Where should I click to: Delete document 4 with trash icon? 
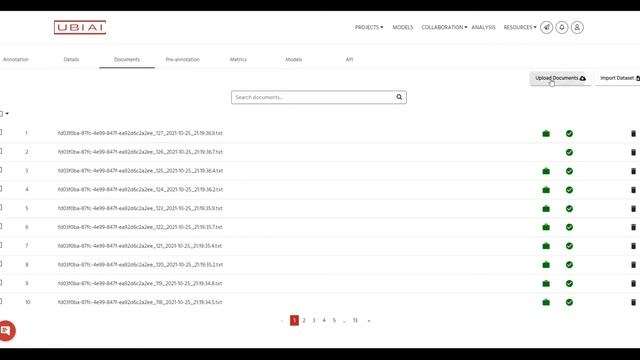pyautogui.click(x=633, y=190)
